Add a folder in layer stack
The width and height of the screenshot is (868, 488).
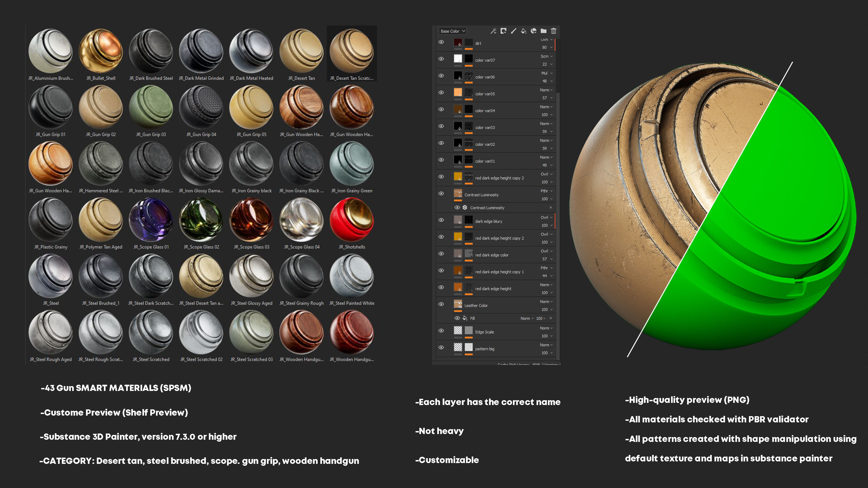point(544,31)
